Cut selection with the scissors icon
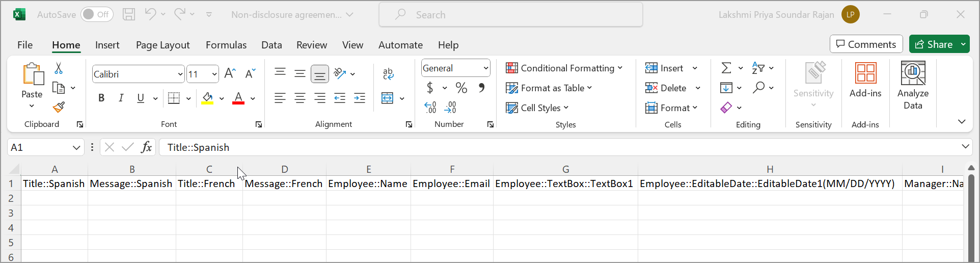 point(59,68)
